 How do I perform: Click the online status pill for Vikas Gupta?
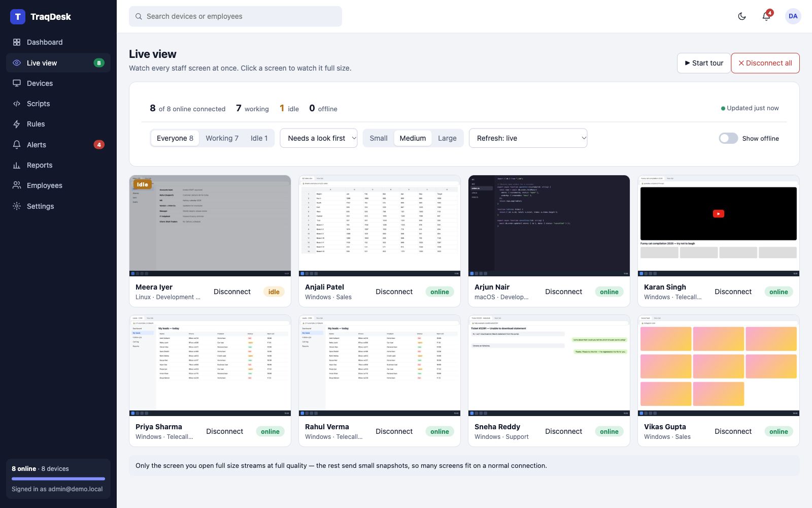pyautogui.click(x=779, y=431)
